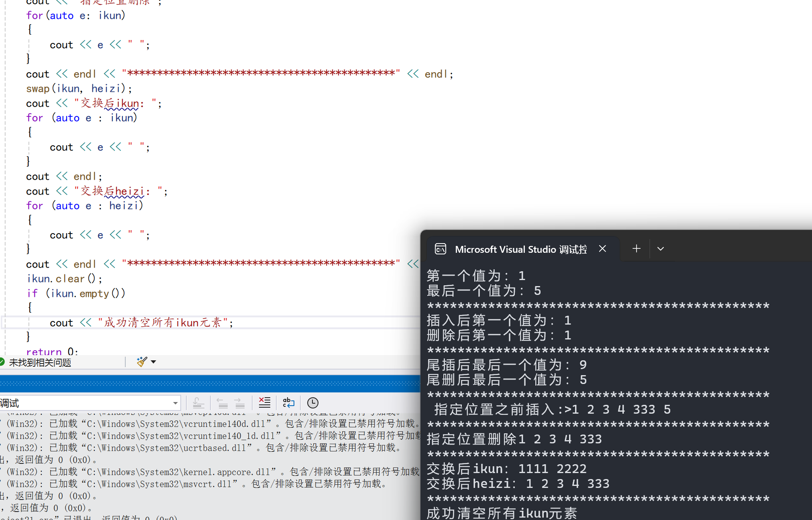Click the green checkmark health indicator icon
Screen dimensions: 812x520
2,362
